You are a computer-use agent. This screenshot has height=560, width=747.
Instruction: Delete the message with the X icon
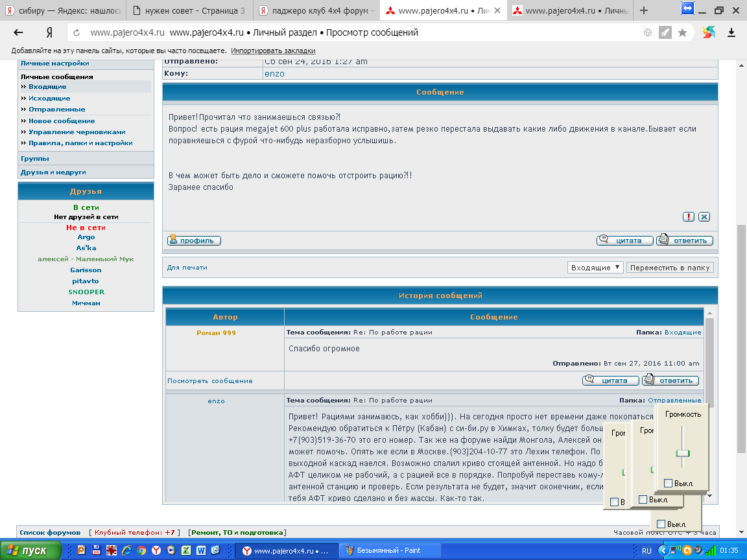click(704, 216)
